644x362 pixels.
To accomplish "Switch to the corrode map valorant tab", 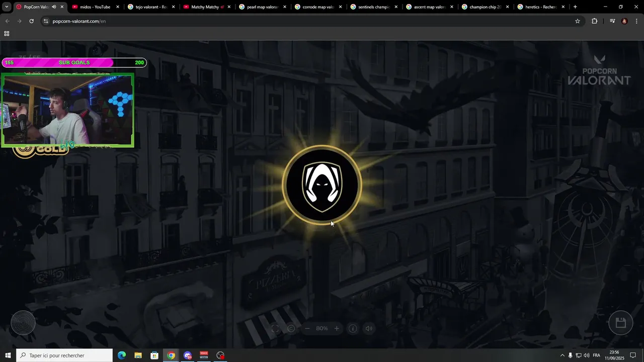I will click(x=317, y=7).
